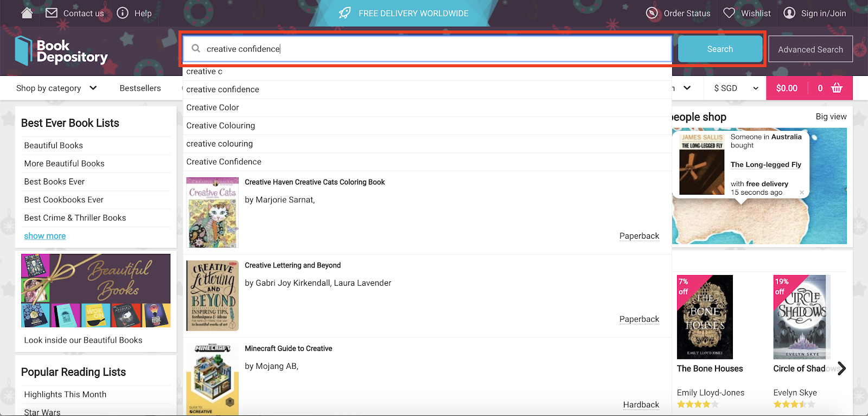Open Creative Haven Creative Cats Coloring Book title
868x416 pixels.
[315, 182]
